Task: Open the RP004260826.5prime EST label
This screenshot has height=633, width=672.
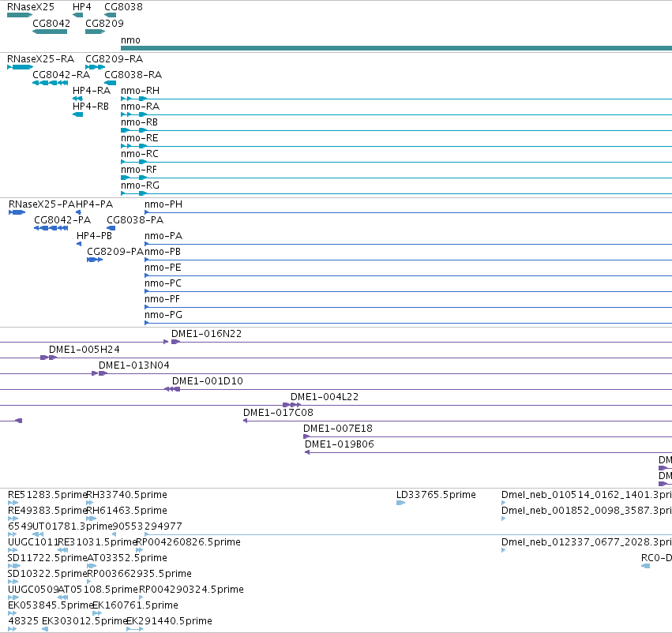Action: click(188, 542)
